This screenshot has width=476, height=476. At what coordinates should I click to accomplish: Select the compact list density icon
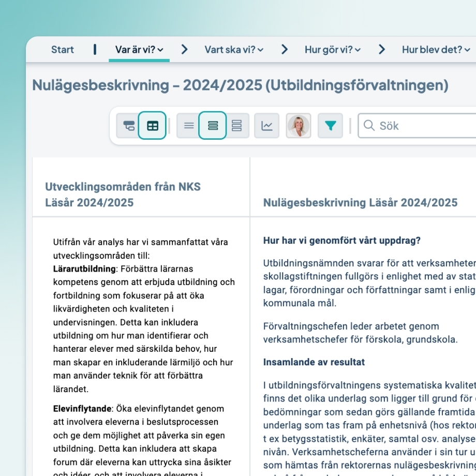[x=189, y=125]
